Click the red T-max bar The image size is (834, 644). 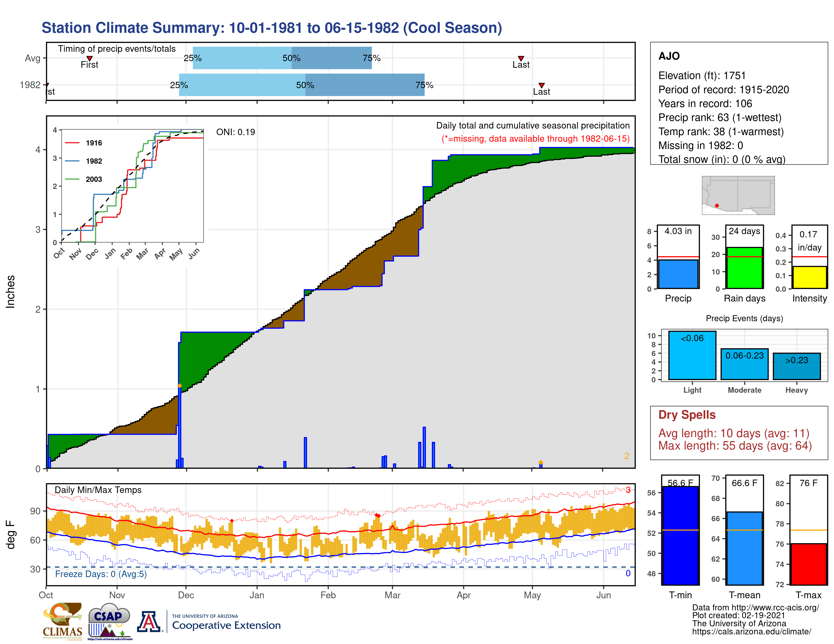[x=809, y=564]
